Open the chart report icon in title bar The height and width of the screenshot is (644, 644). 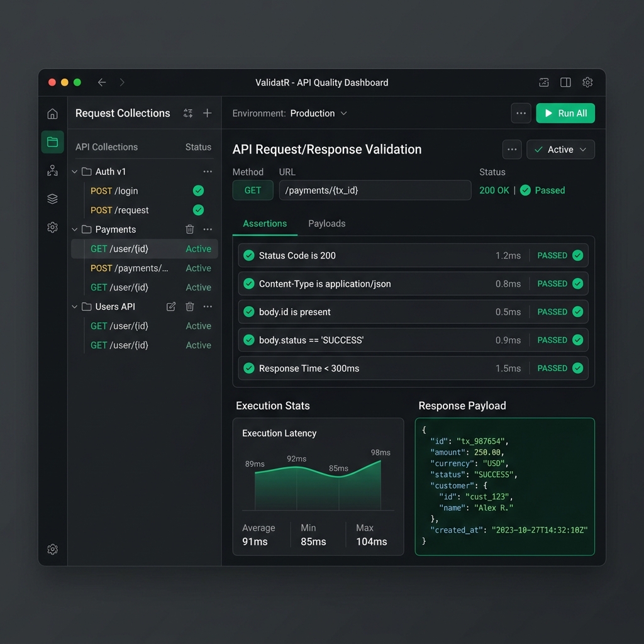point(544,82)
